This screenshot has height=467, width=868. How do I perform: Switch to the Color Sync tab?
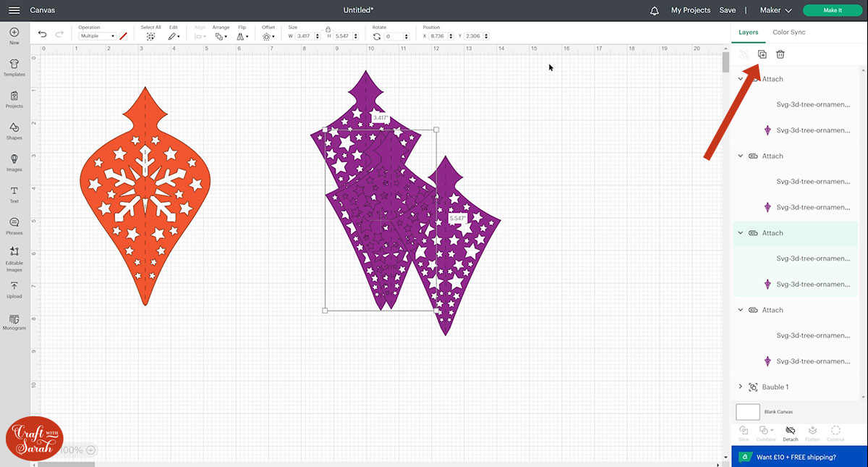click(788, 32)
